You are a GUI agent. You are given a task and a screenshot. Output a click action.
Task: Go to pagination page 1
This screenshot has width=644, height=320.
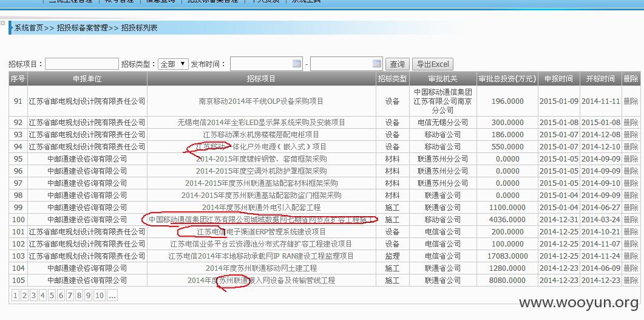15,295
